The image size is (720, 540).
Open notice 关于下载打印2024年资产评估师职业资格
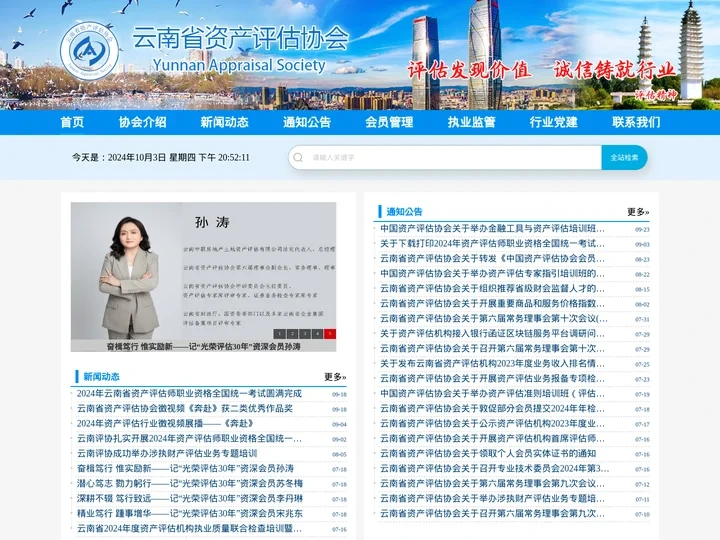[492, 243]
